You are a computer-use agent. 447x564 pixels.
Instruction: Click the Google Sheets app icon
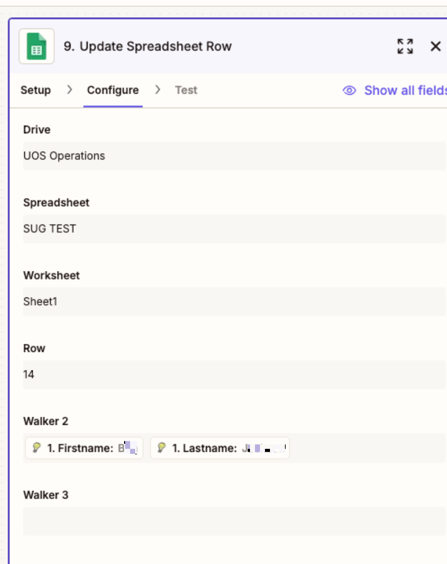pyautogui.click(x=36, y=46)
